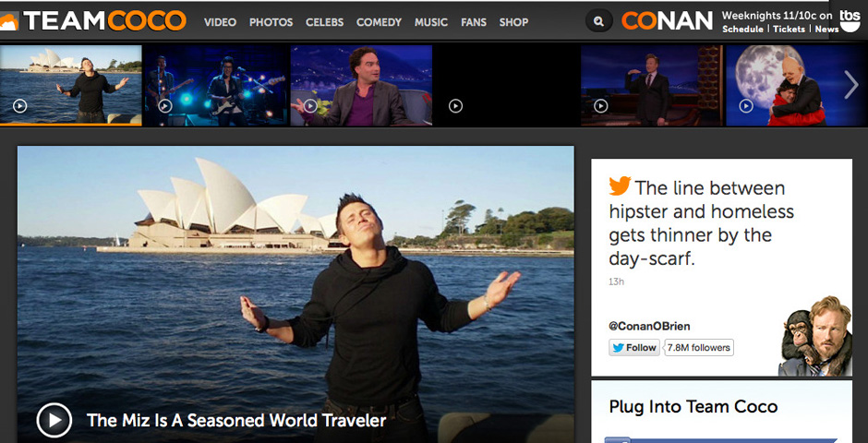The height and width of the screenshot is (443, 868).
Task: Open the CELEBS menu
Action: pos(324,23)
